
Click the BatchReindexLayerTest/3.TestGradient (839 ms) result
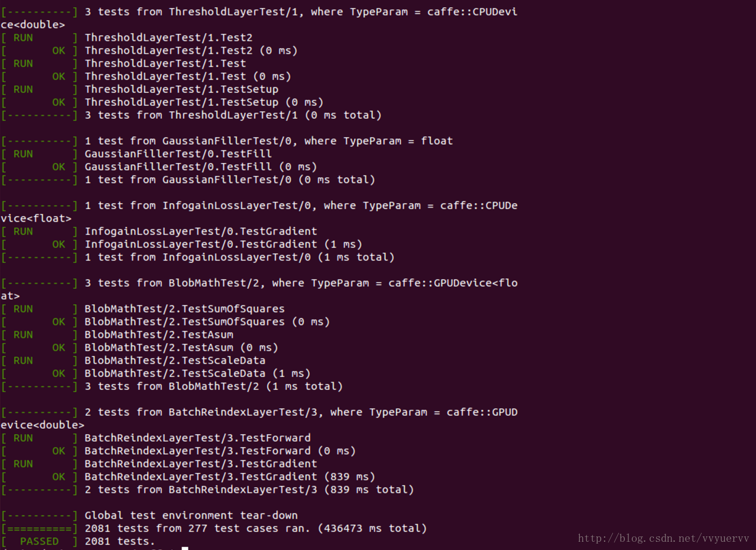229,477
